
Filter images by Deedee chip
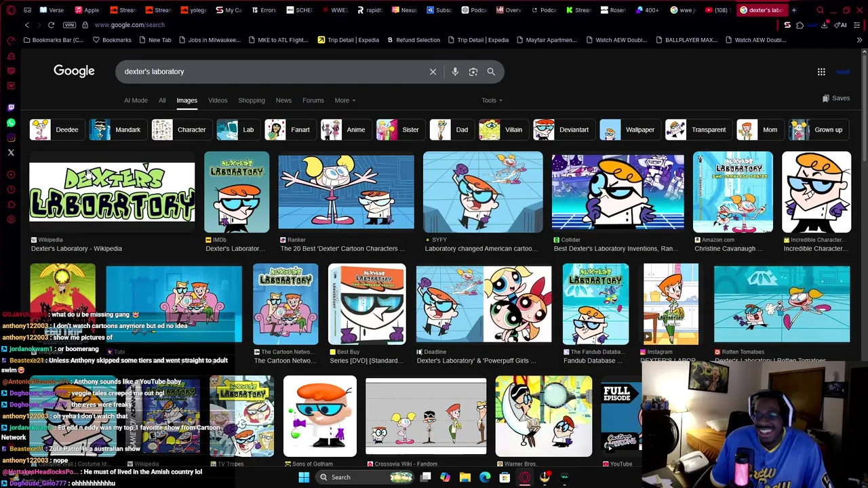point(56,129)
